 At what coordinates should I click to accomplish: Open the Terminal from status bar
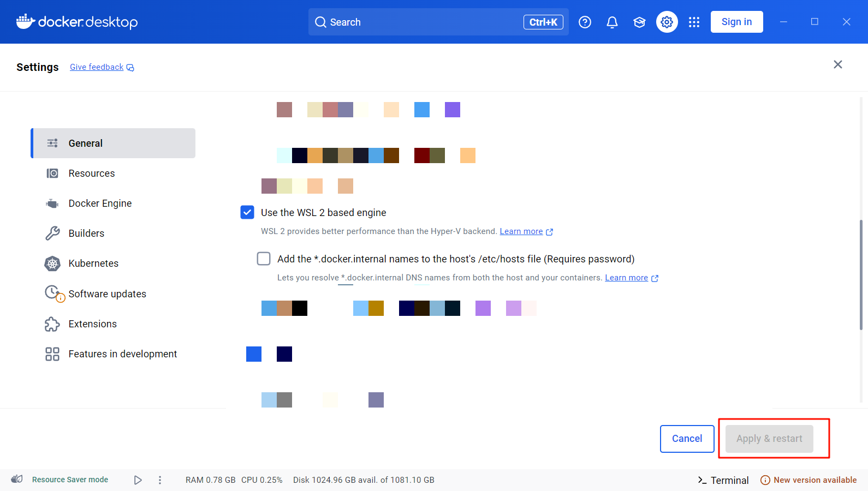click(x=723, y=480)
